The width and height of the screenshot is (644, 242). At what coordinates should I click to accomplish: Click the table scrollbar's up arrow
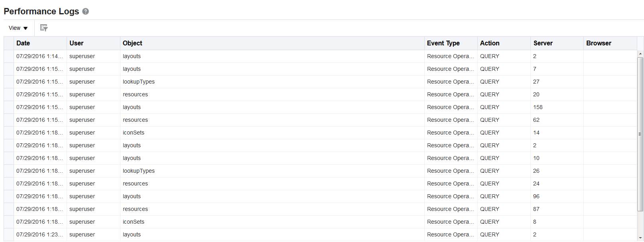[640, 54]
